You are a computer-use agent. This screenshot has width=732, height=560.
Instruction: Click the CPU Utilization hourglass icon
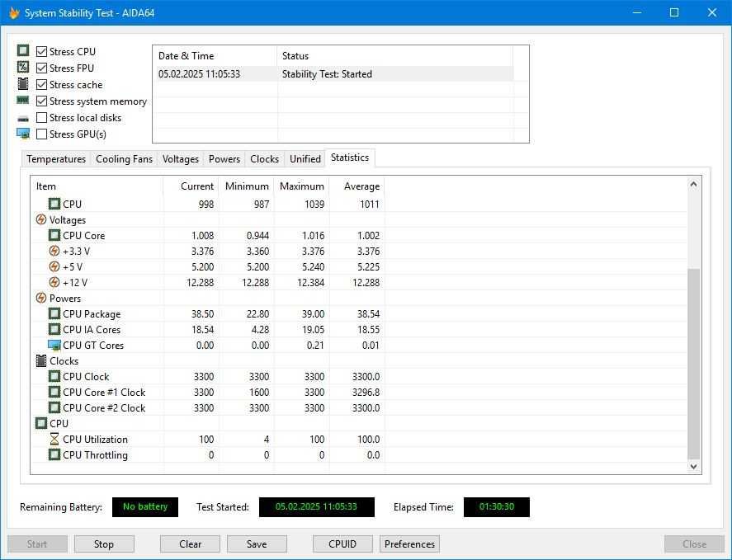(x=54, y=439)
